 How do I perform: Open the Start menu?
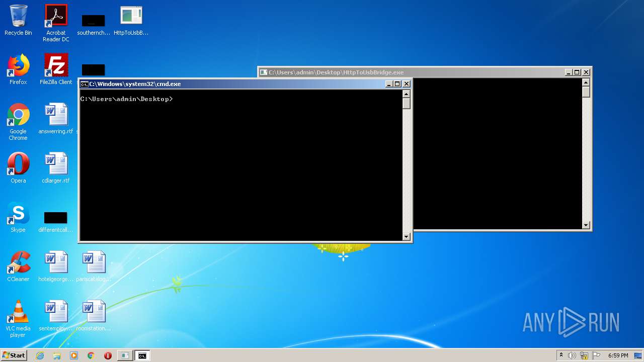(14, 355)
